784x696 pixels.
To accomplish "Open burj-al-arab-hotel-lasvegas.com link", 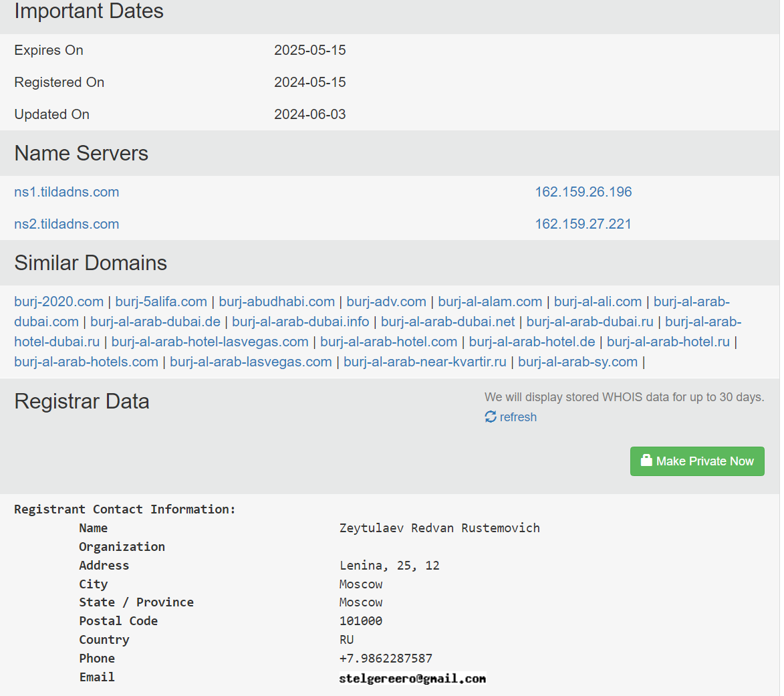I will 210,342.
